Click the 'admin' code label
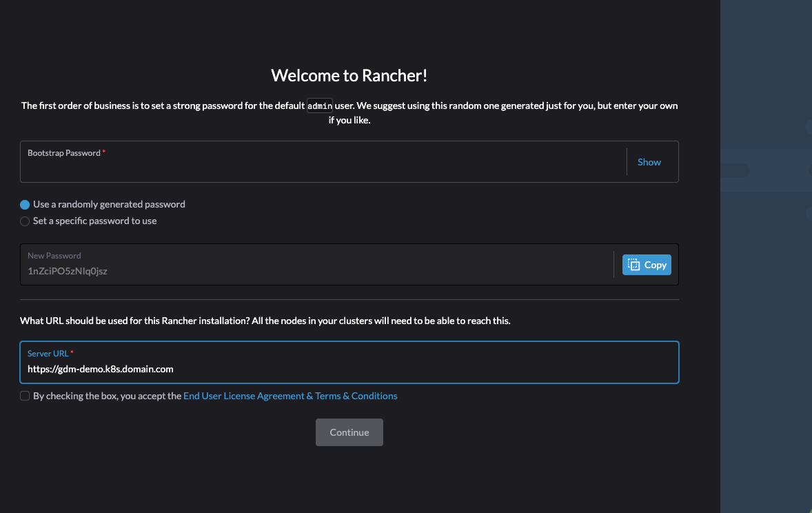 click(x=320, y=105)
